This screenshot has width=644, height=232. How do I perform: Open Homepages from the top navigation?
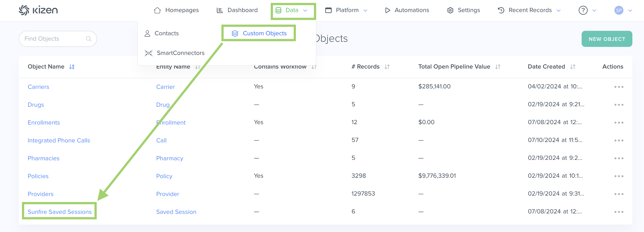(x=176, y=10)
